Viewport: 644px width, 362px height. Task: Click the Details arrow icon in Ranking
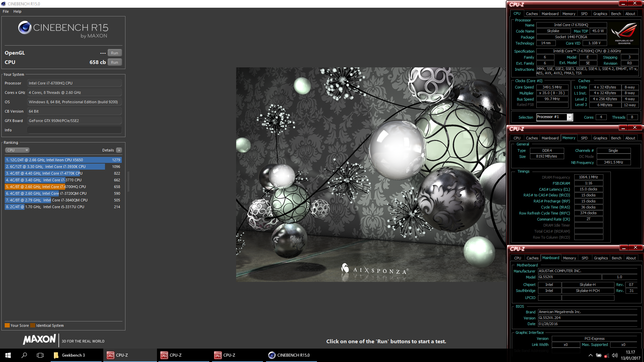pyautogui.click(x=119, y=150)
